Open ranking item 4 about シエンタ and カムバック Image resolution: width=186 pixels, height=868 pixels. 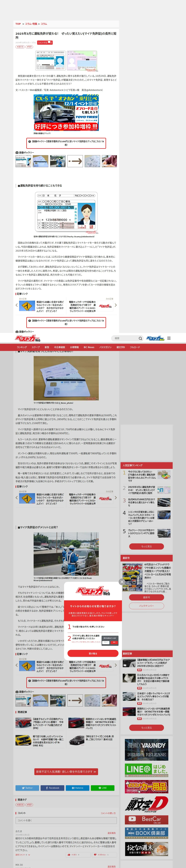click(146, 518)
